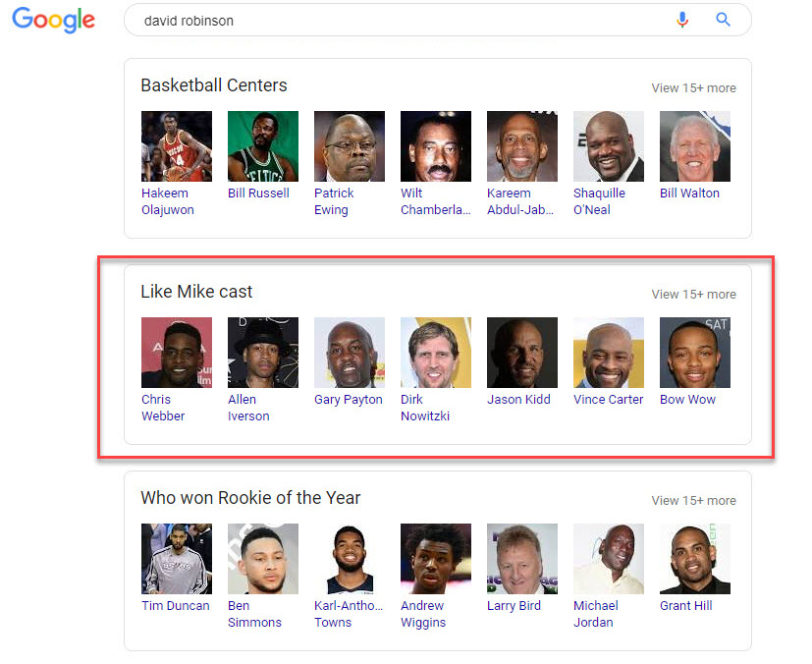
Task: Click the Grant Hill name link
Action: 686,606
